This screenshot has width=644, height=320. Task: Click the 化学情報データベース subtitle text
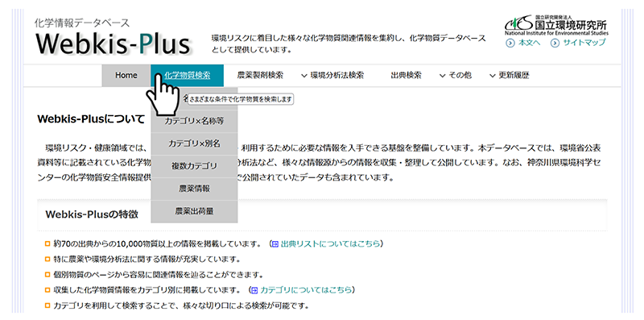click(82, 23)
